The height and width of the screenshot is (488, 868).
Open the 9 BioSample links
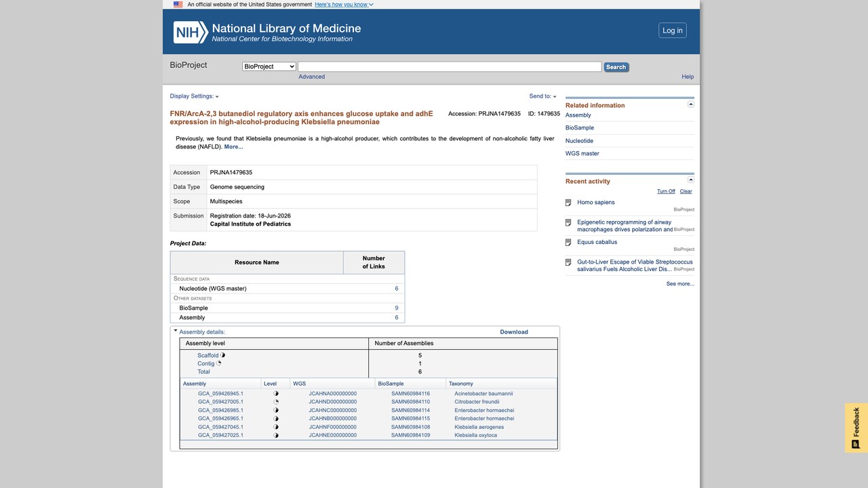397,308
